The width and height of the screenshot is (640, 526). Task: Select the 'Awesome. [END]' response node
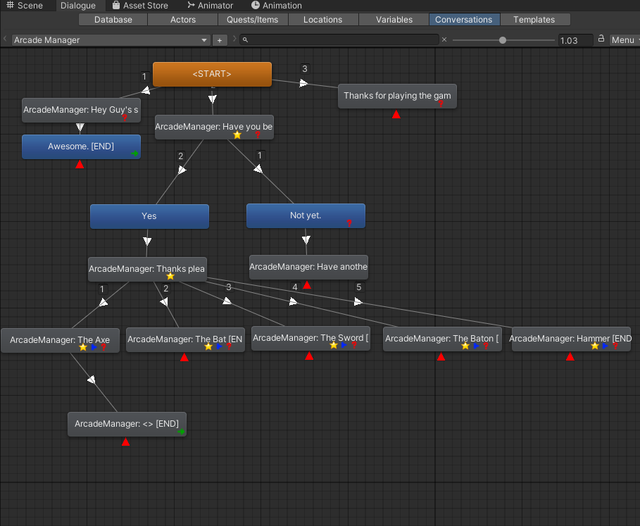[81, 146]
